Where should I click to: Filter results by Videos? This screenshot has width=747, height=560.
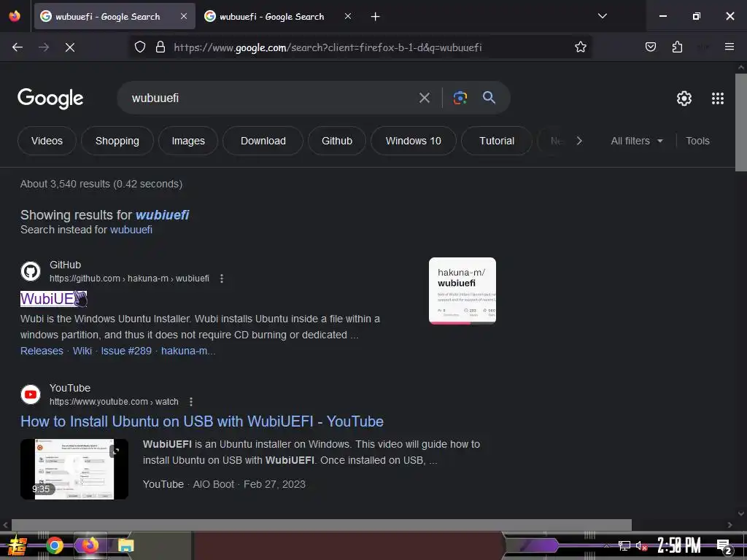tap(47, 141)
